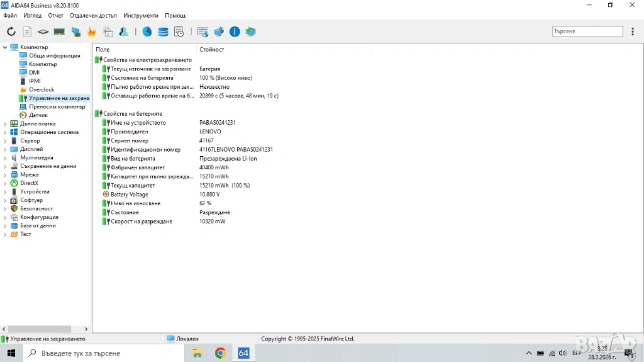The image size is (644, 362).
Task: Click the blue info circle toolbar icon
Action: click(235, 31)
